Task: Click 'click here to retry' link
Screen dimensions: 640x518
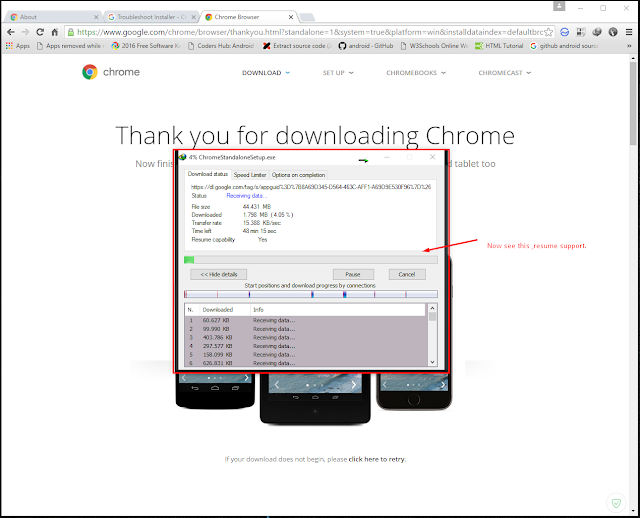Action: [376, 459]
